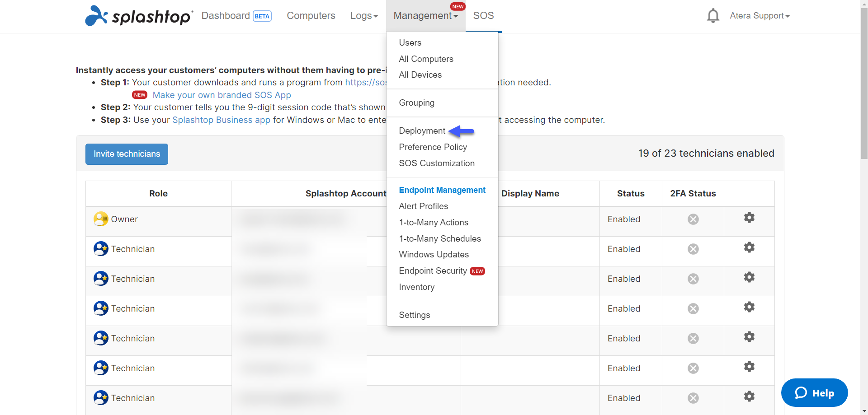Open Grouping from Management menu

tap(416, 103)
